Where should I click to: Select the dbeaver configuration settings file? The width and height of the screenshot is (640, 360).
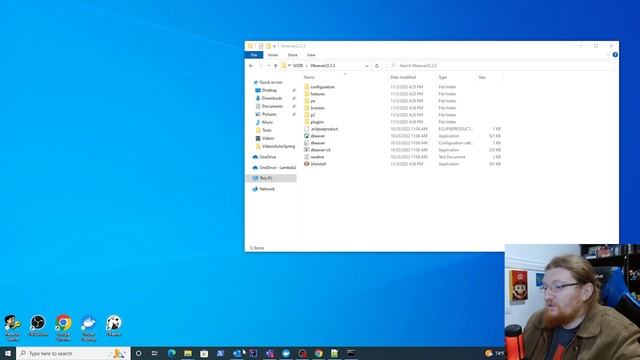click(314, 143)
